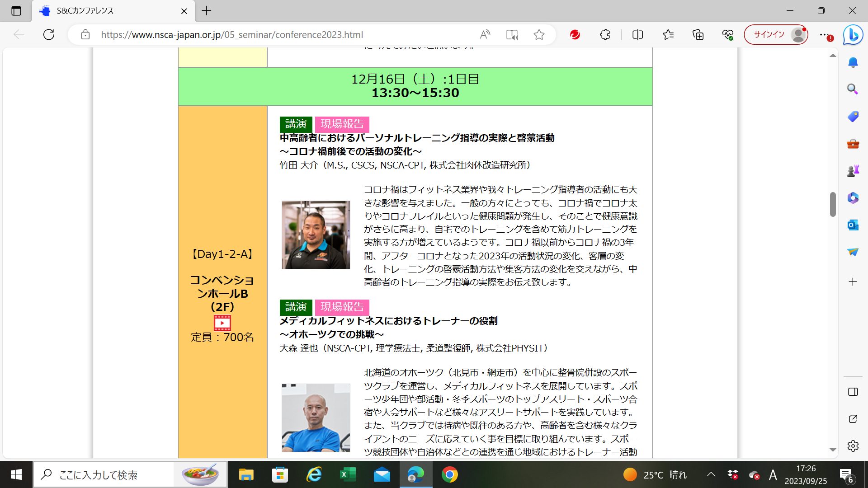Click the Bing Copilot sidebar icon
This screenshot has width=868, height=488.
pos(853,35)
